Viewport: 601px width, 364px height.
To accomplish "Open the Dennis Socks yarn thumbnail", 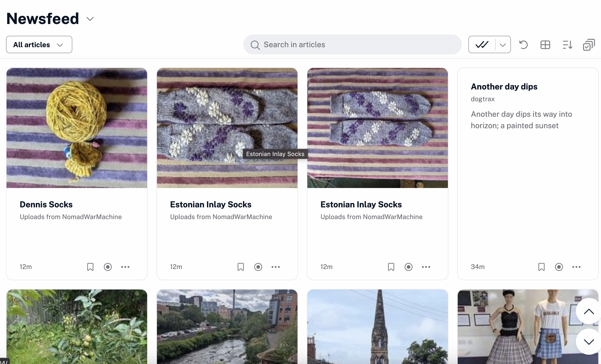I will pyautogui.click(x=77, y=128).
